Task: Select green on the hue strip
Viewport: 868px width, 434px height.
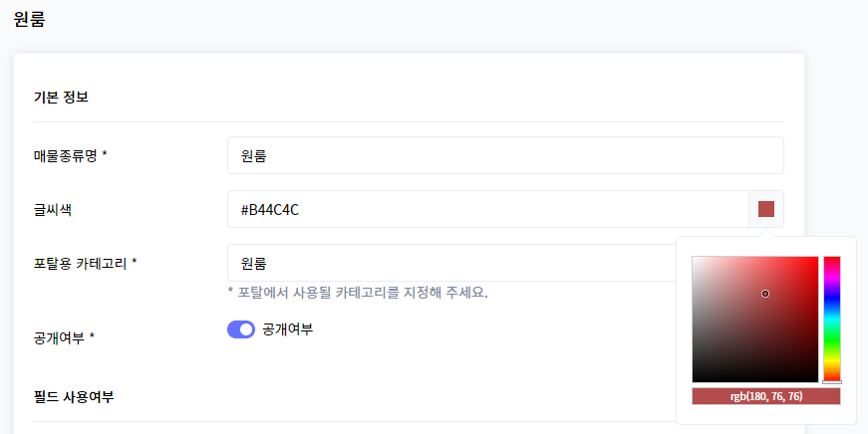Action: [832, 339]
